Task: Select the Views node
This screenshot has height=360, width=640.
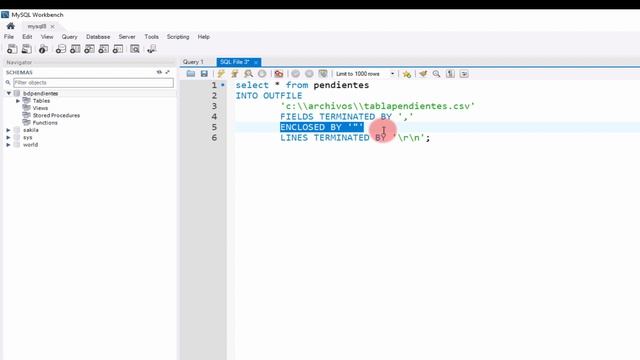Action: [40, 108]
